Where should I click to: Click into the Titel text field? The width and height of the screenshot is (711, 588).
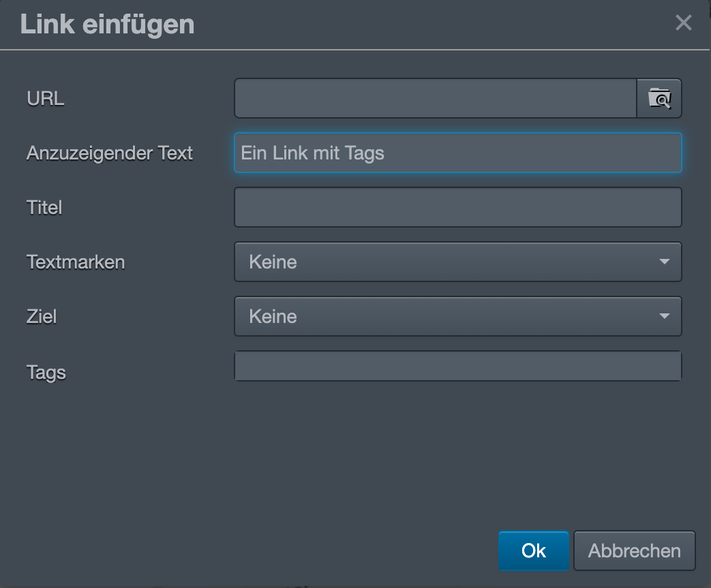tap(458, 207)
